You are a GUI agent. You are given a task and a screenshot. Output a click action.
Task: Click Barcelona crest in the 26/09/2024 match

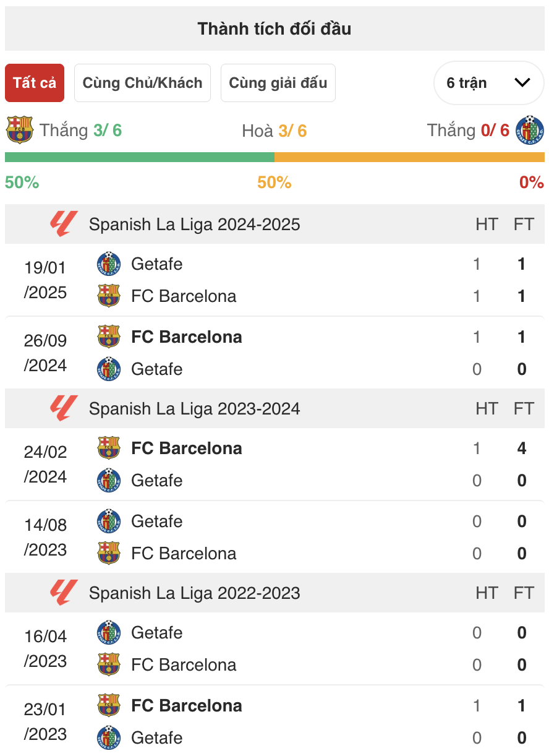109,337
